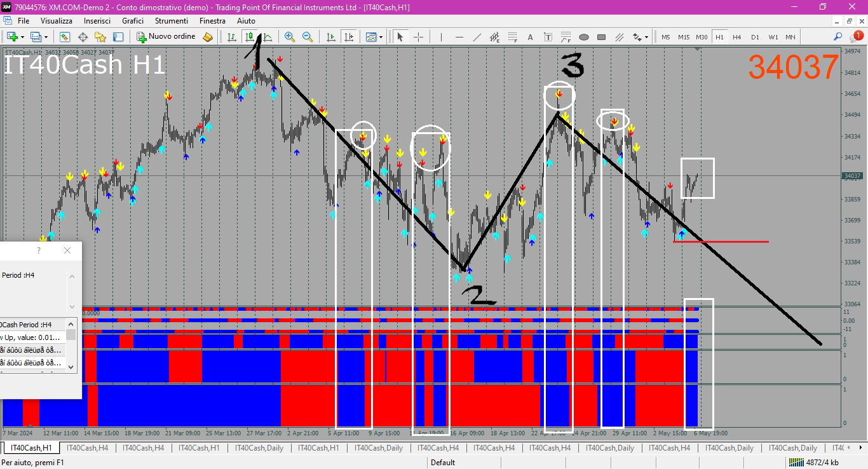Restore down the inner chart window
The image size is (868, 469).
(848, 21)
